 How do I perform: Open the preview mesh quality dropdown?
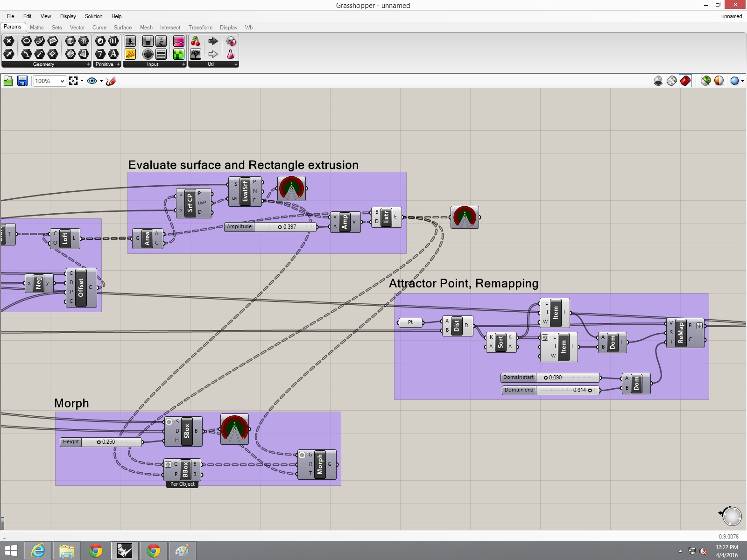pos(742,81)
